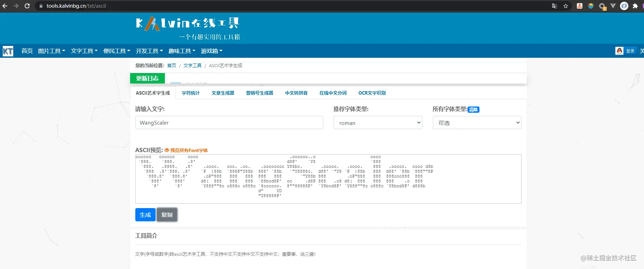The image size is (644, 269).
Task: Open the Extensions puzzle-piece menu
Action: click(x=635, y=6)
